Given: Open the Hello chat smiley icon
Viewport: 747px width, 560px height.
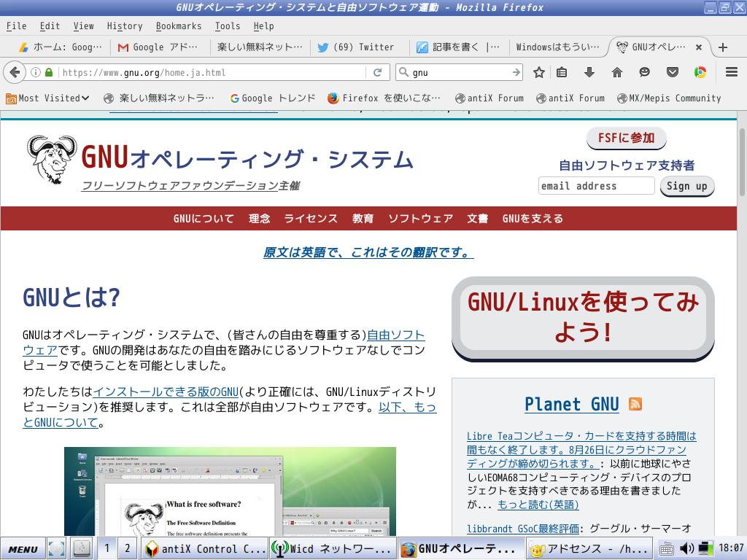Looking at the screenshot, I should [x=645, y=72].
